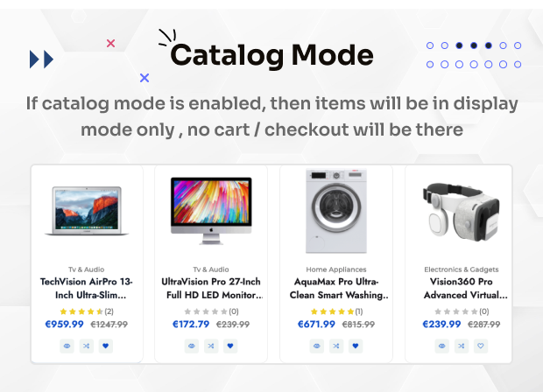Image resolution: width=543 pixels, height=392 pixels.
Task: Click Electronics & Gadgets category label
Action: 461,269
